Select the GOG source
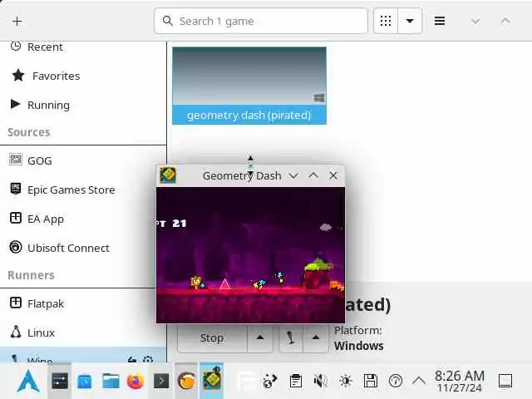The height and width of the screenshot is (399, 532). tap(83, 160)
